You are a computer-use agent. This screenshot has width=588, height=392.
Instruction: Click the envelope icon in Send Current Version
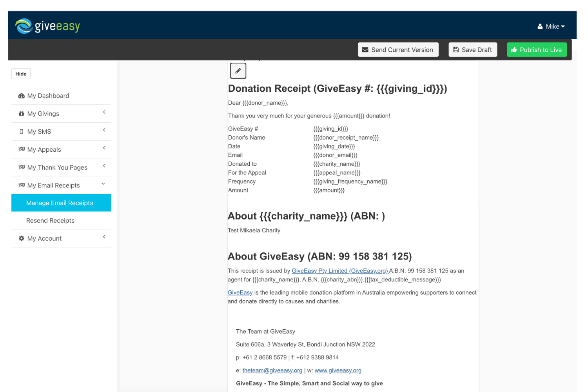(x=365, y=49)
